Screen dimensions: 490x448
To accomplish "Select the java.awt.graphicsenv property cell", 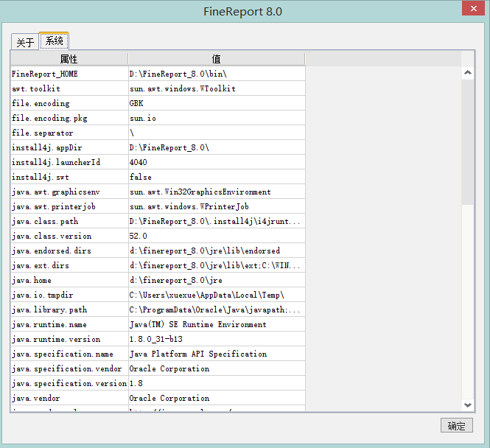I will (69, 192).
